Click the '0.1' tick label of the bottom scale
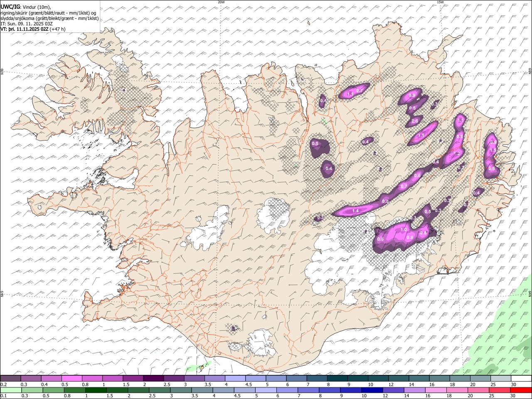Viewport: 532px width, 399px height. 3,396
